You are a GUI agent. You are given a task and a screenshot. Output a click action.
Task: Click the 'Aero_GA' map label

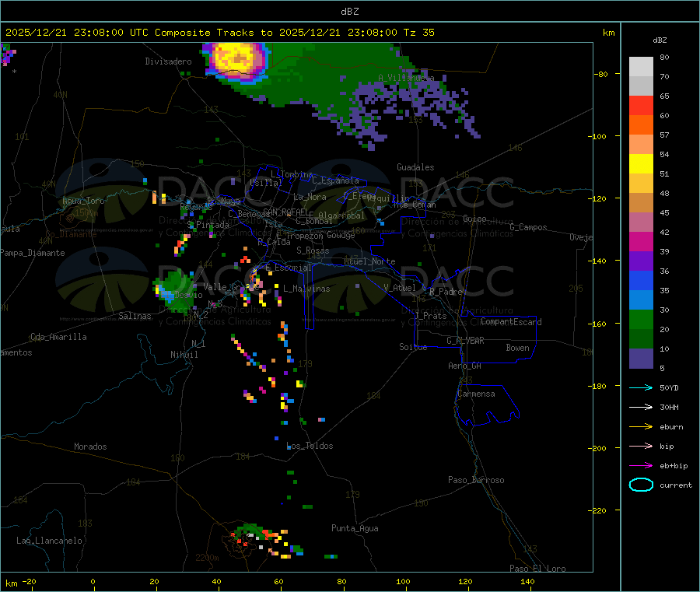point(464,366)
